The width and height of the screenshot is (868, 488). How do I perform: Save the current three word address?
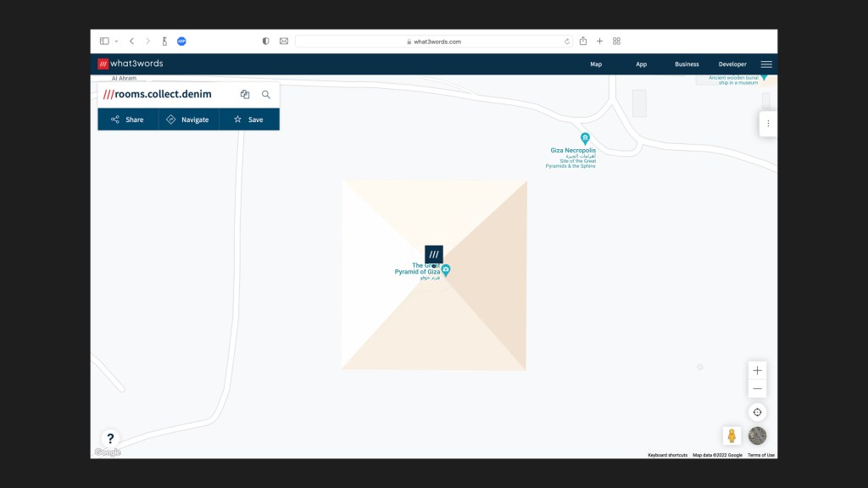[249, 119]
